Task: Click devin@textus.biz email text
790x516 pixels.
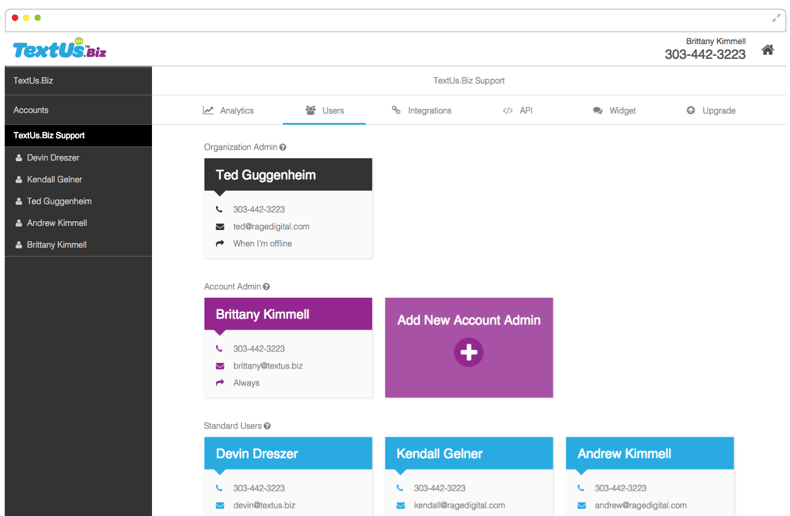Action: (264, 505)
